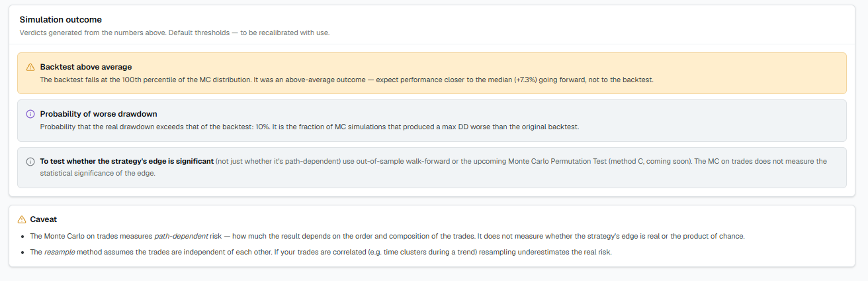
Task: Click the gray info icon before 'To test whether'
Action: coord(30,161)
